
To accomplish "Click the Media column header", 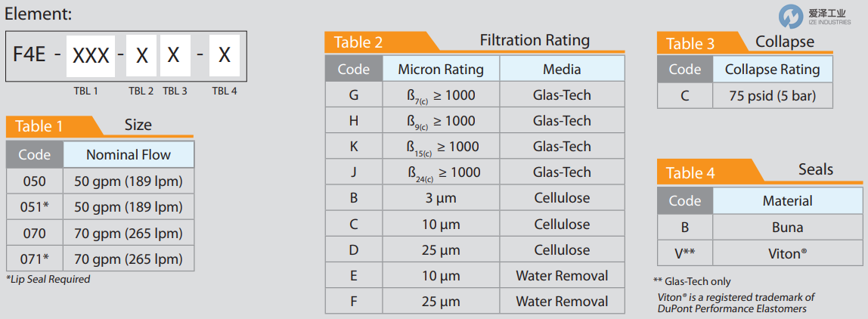I will pyautogui.click(x=562, y=70).
